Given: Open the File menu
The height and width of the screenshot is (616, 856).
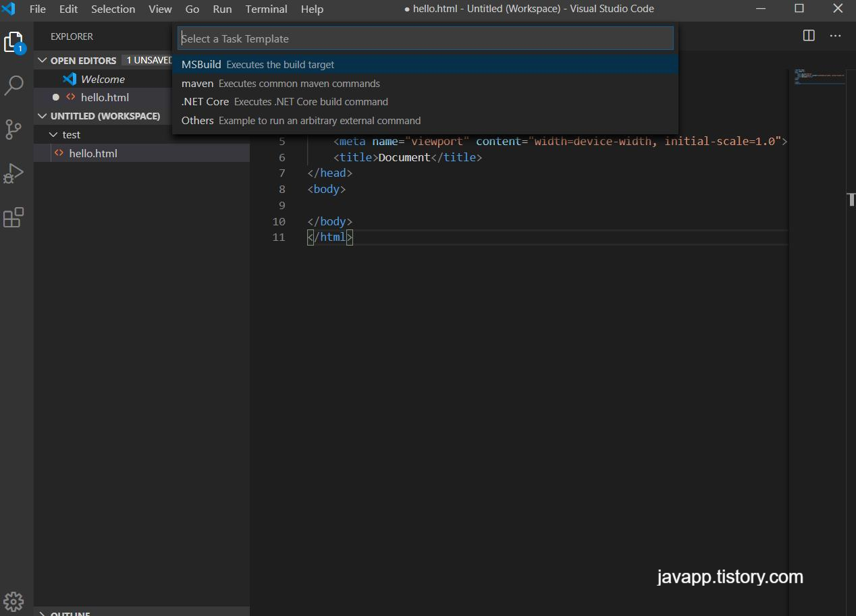Looking at the screenshot, I should click(38, 9).
